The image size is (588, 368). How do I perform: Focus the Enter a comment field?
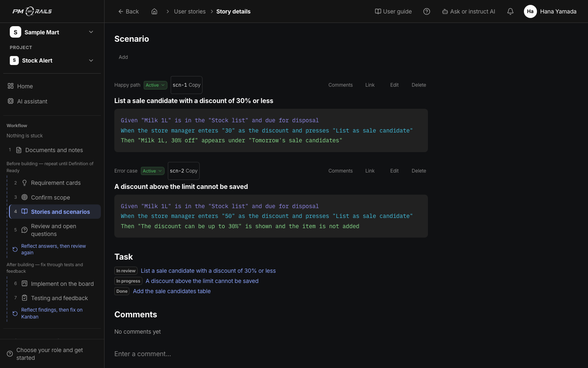(x=271, y=354)
